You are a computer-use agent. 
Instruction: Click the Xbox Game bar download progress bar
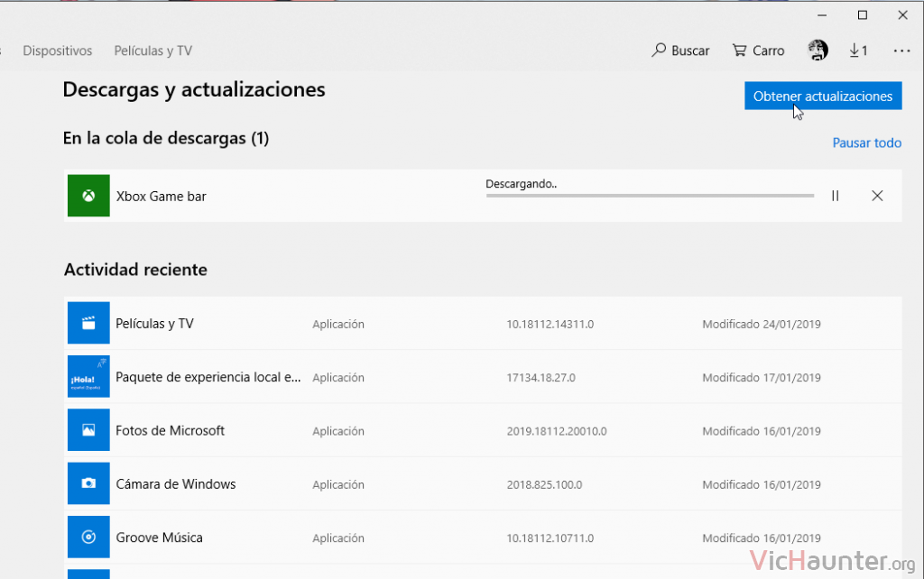(x=650, y=196)
